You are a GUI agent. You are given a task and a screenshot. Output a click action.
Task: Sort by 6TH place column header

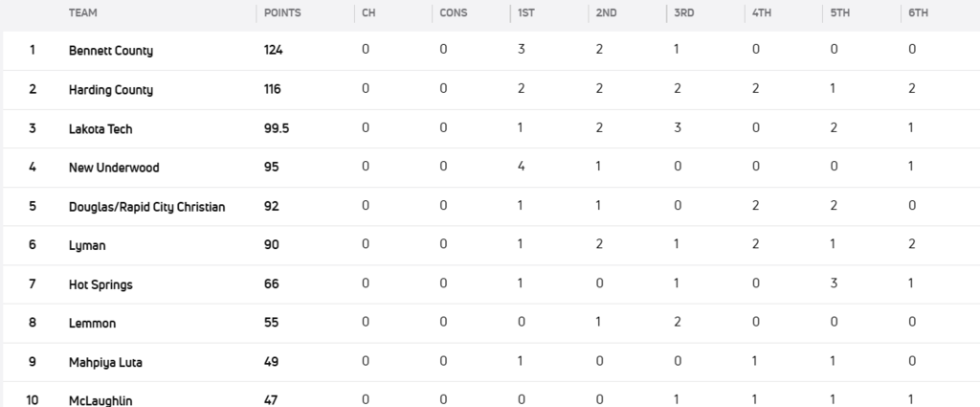[x=919, y=13]
